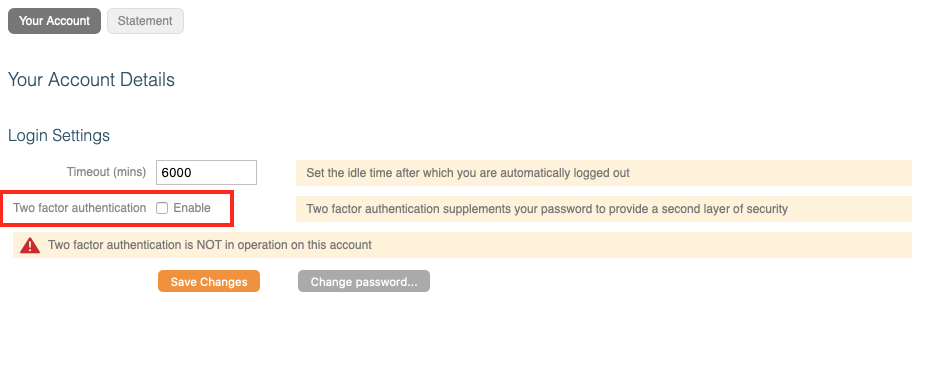Image resolution: width=933 pixels, height=390 pixels.
Task: Click the Login Settings section heading
Action: point(59,136)
